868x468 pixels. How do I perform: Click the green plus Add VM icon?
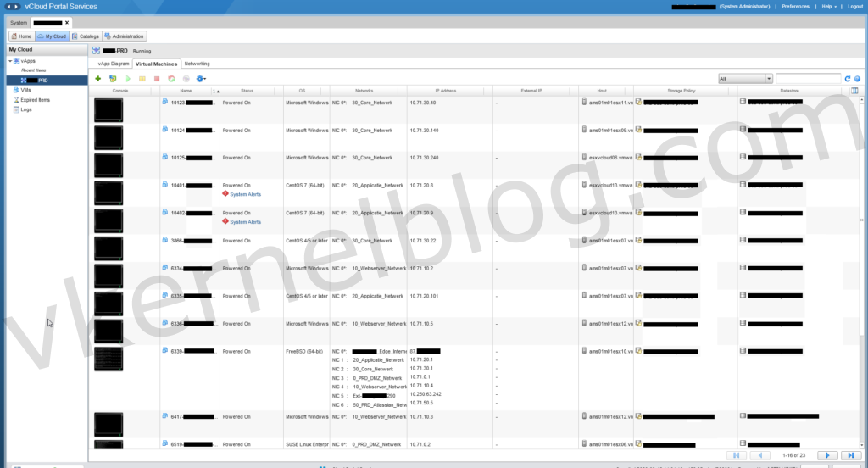click(98, 79)
